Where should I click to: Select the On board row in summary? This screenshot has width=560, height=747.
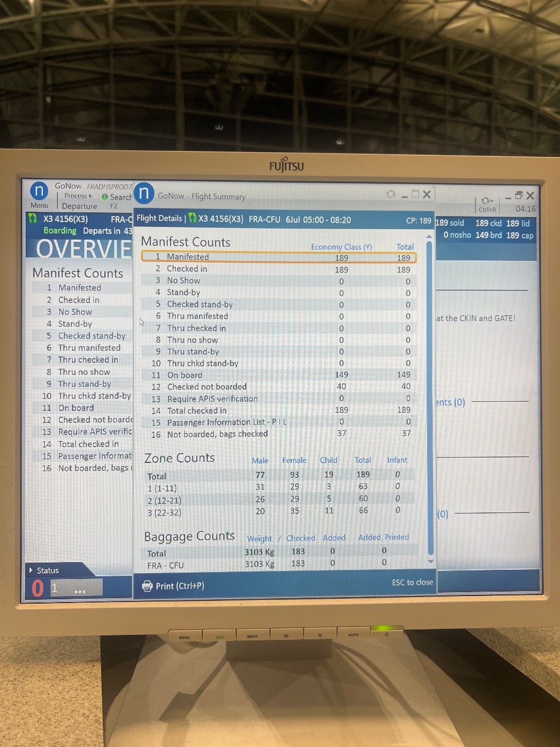click(x=279, y=375)
